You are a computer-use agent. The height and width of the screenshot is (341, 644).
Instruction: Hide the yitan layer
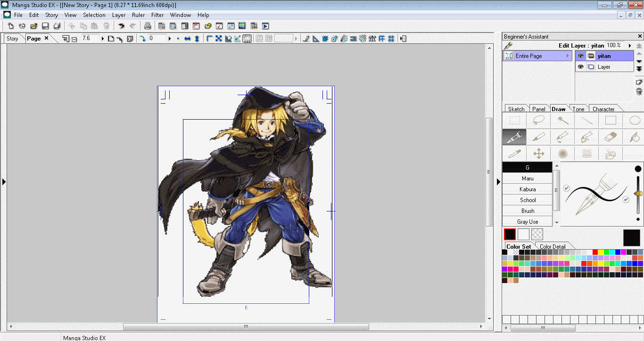pos(580,56)
